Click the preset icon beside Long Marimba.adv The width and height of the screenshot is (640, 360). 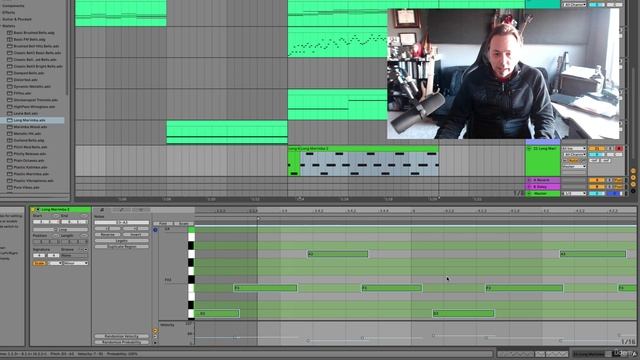point(10,120)
